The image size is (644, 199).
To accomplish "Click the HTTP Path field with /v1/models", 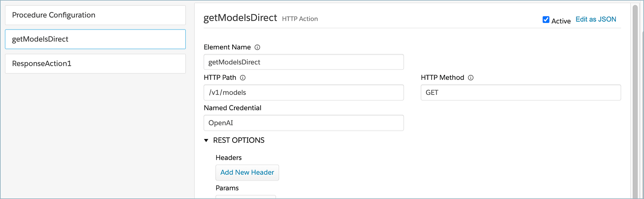I will coord(303,93).
